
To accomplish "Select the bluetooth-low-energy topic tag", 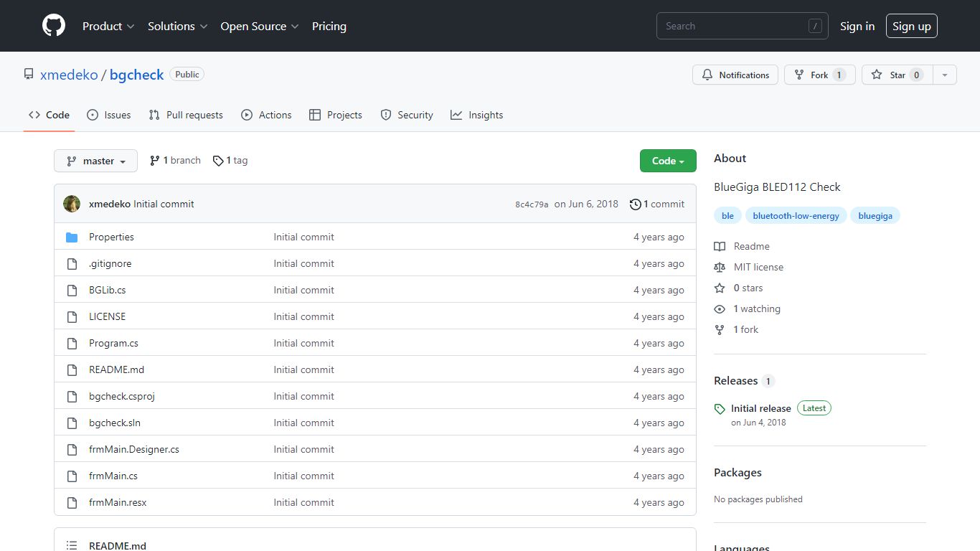I will point(796,216).
